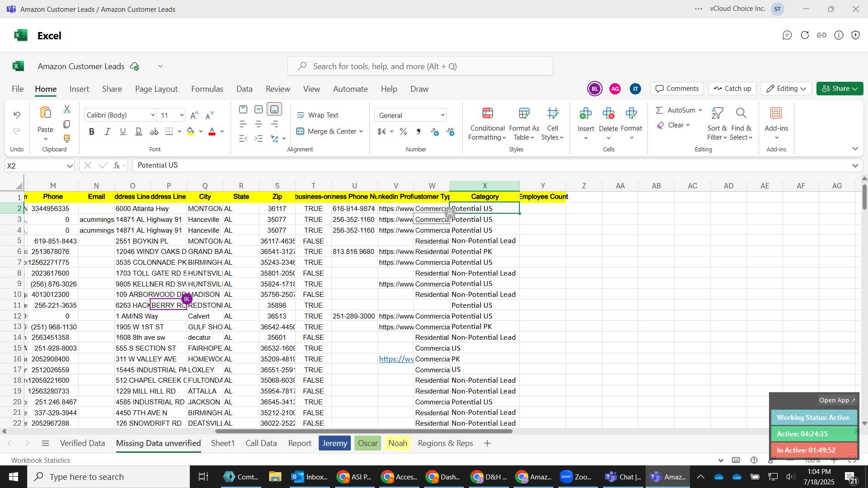
Task: Toggle Underline formatting
Action: [x=123, y=131]
